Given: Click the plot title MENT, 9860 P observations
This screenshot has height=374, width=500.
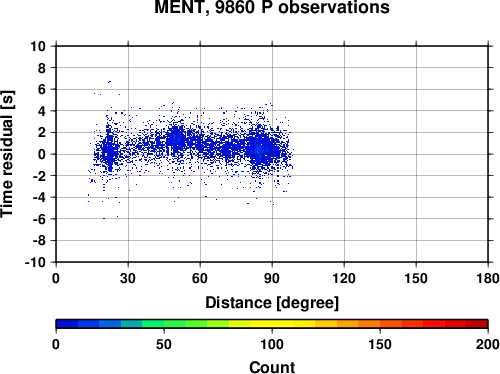Looking at the screenshot, I should [272, 7].
